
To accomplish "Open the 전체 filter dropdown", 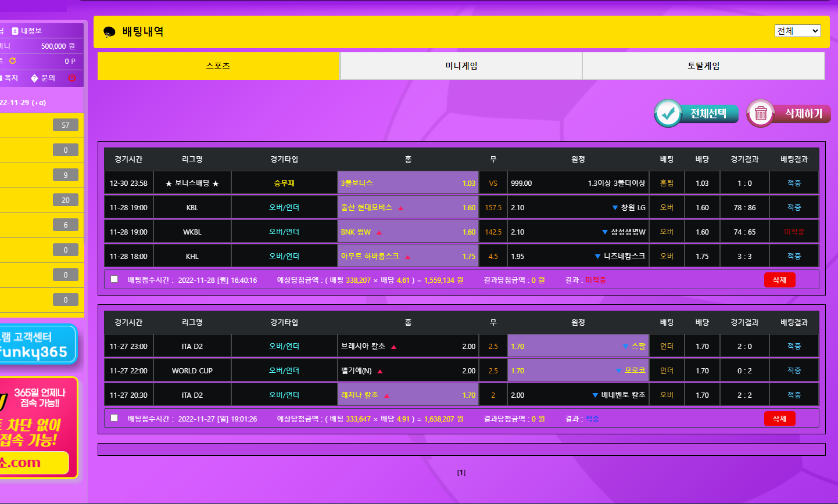I will [x=797, y=31].
